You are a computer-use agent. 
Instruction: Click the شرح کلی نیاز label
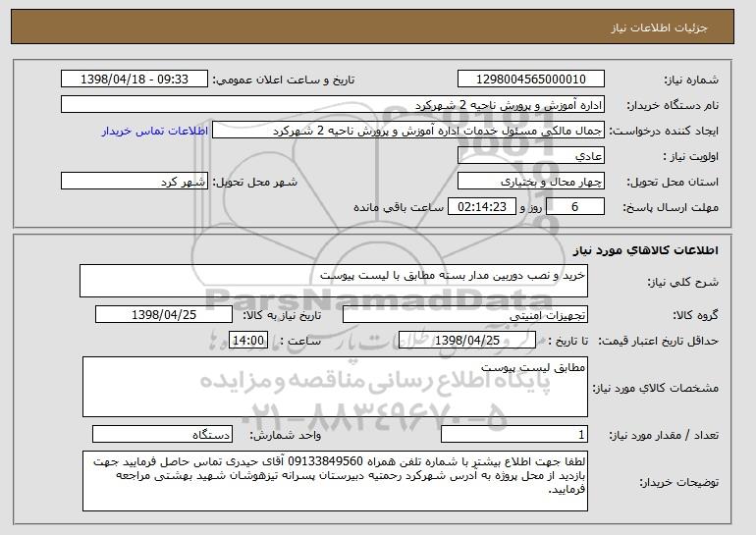click(682, 282)
